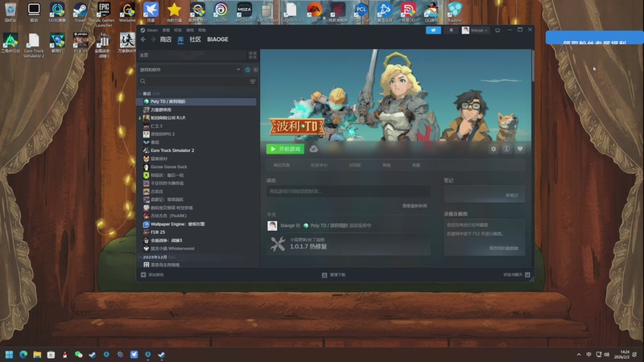Click the activity post input field
Viewport: 644px width, 362px height.
point(349,191)
